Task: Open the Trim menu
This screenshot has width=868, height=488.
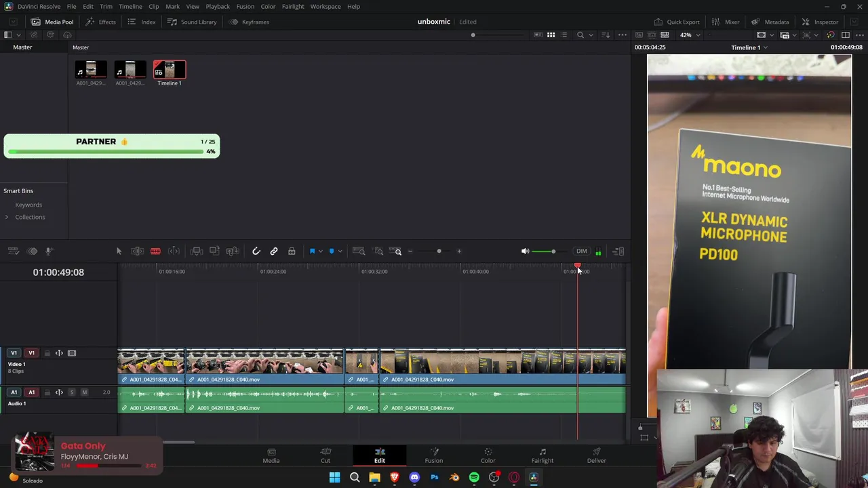Action: [106, 6]
